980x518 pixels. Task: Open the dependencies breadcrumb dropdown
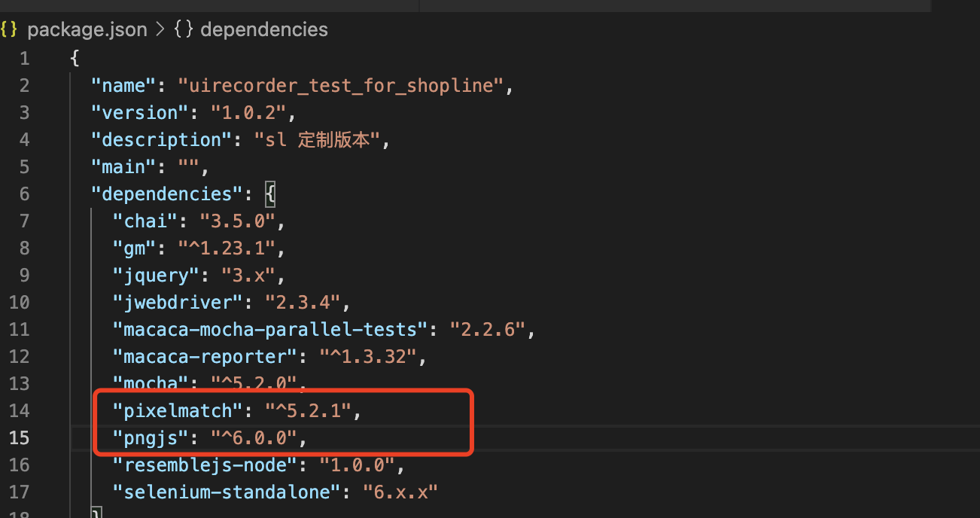263,30
